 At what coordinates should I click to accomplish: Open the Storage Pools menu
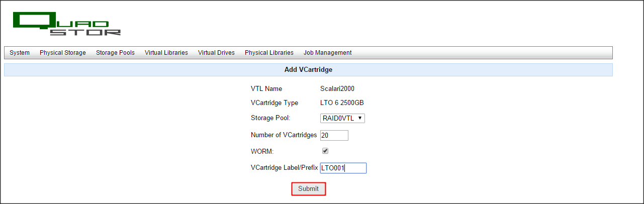click(115, 53)
